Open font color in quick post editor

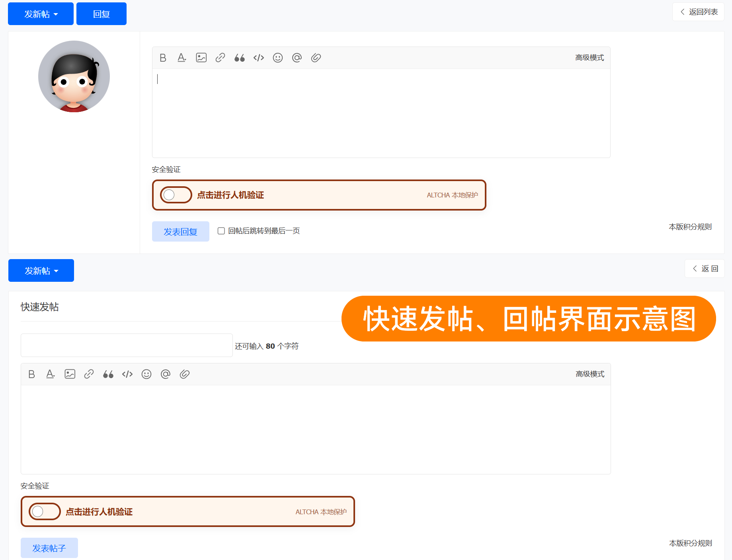pyautogui.click(x=51, y=374)
